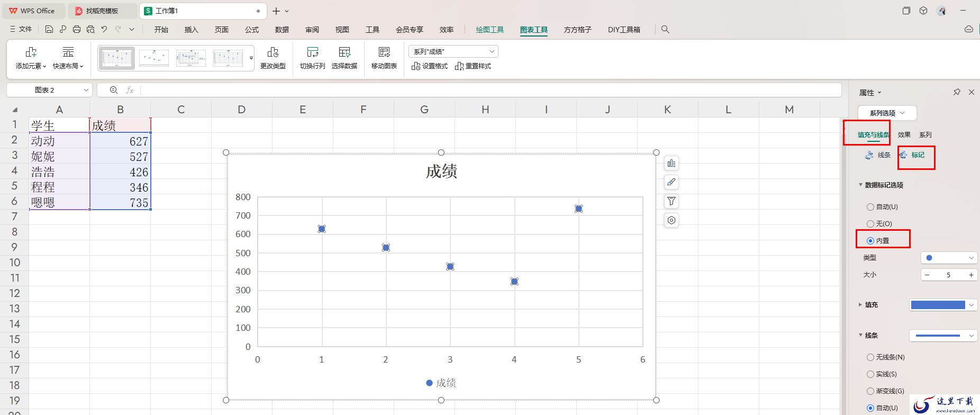
Task: Select 自动(U) marker option radio
Action: (870, 207)
